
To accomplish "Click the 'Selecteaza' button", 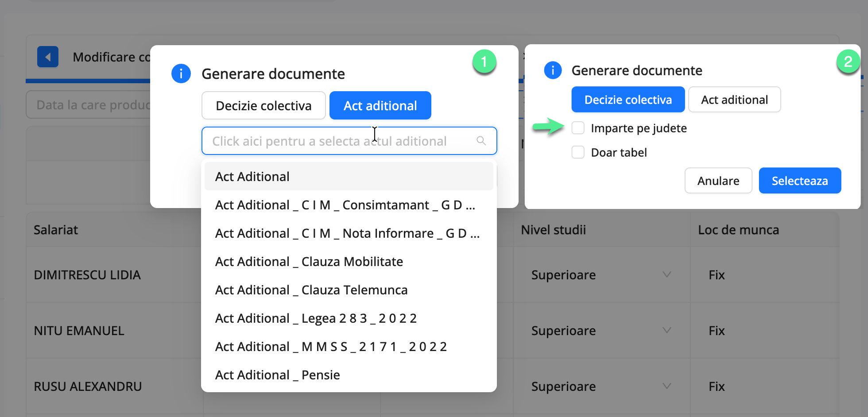I will coord(800,181).
